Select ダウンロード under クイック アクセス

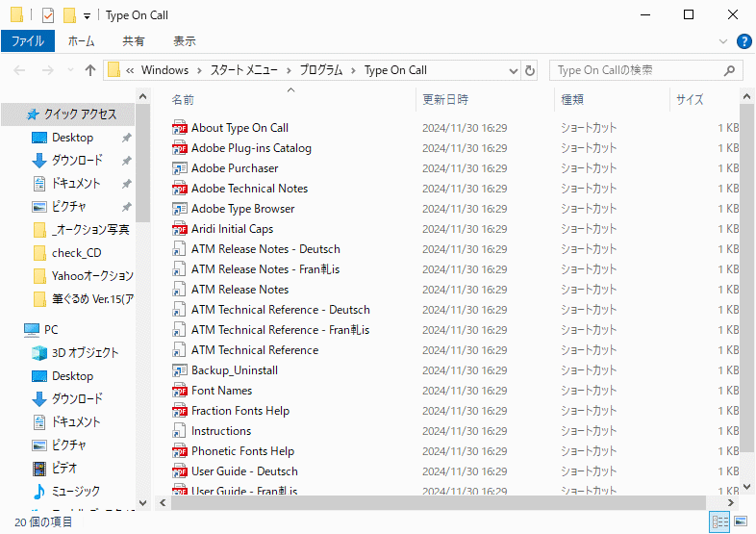77,161
